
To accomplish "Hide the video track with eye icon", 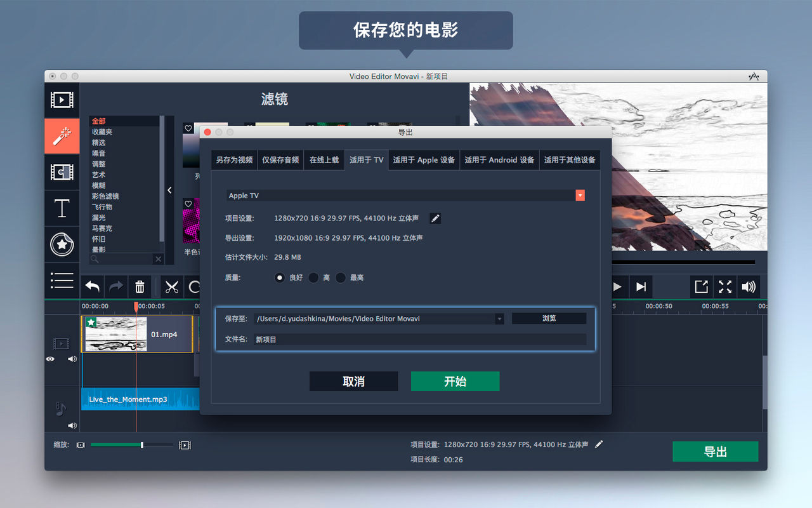I will pos(50,359).
